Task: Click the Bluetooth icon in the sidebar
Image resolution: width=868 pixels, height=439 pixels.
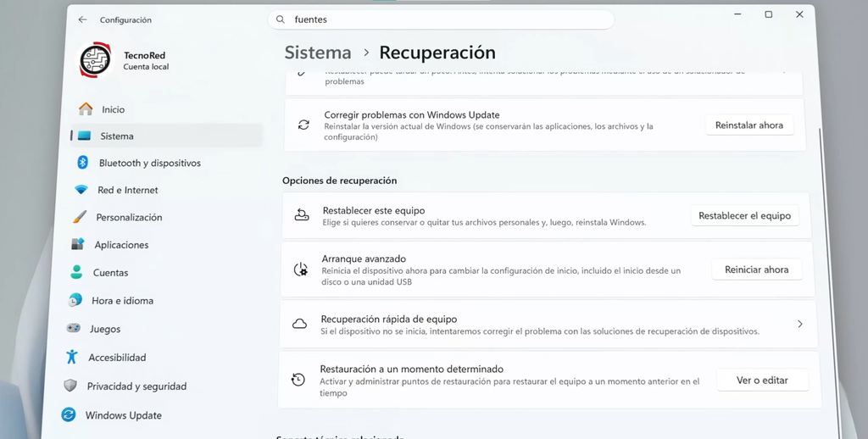Action: click(x=82, y=162)
